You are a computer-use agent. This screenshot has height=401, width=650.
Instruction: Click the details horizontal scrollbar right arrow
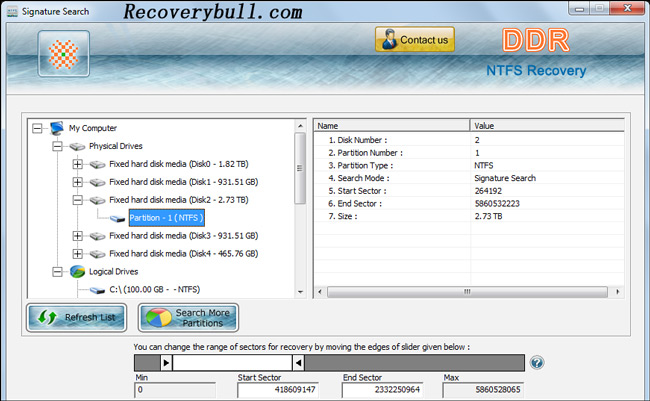pos(618,292)
